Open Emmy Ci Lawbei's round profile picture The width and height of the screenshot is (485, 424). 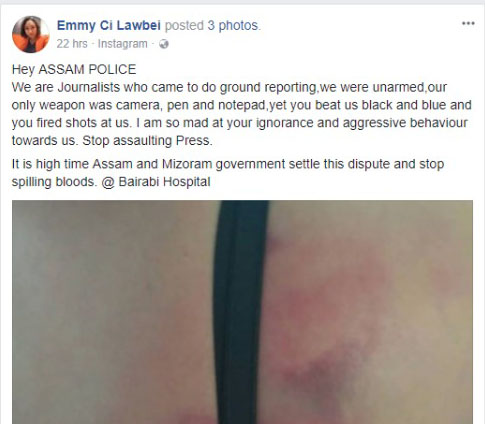[x=31, y=34]
